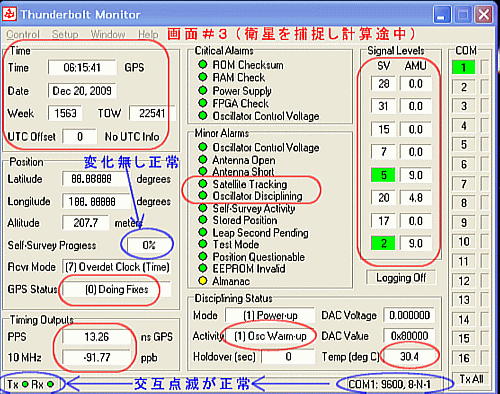The image size is (500, 394).
Task: Click the Date field Dec 20, 2009
Action: pyautogui.click(x=82, y=91)
